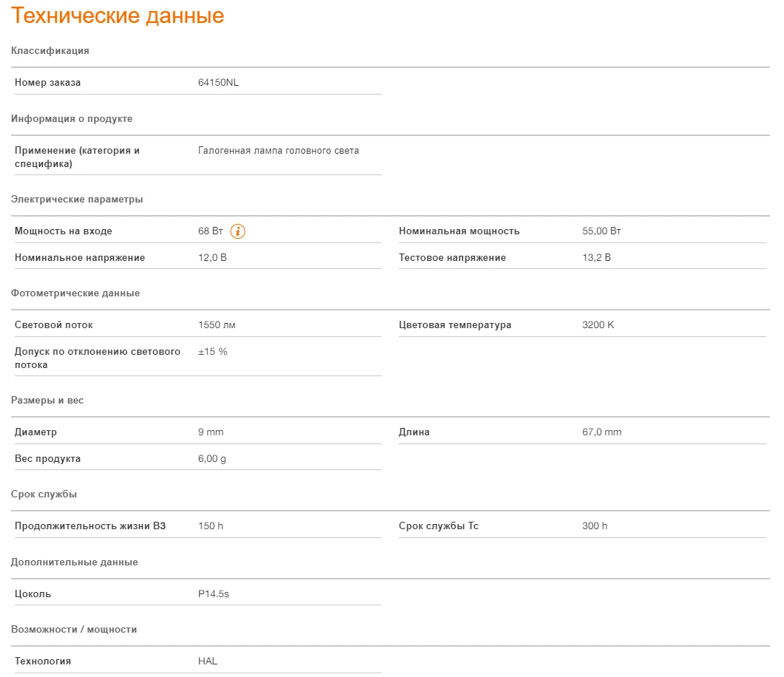Image resolution: width=784 pixels, height=677 pixels.
Task: Click the 'Мощность на входе' label
Action: click(63, 231)
